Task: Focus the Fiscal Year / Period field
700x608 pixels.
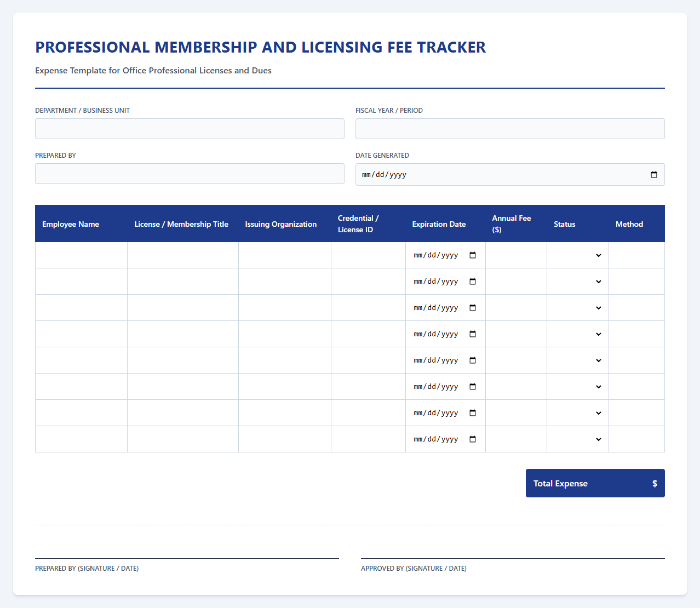Action: point(510,129)
